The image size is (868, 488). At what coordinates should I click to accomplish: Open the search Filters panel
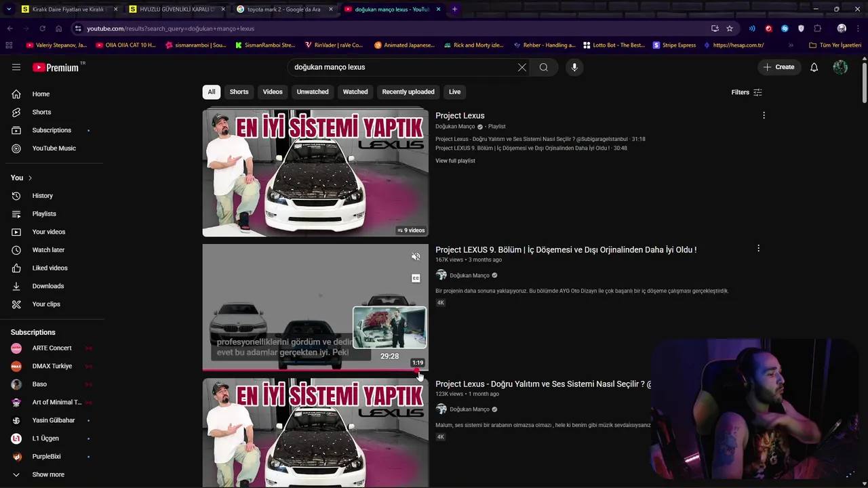coord(747,92)
